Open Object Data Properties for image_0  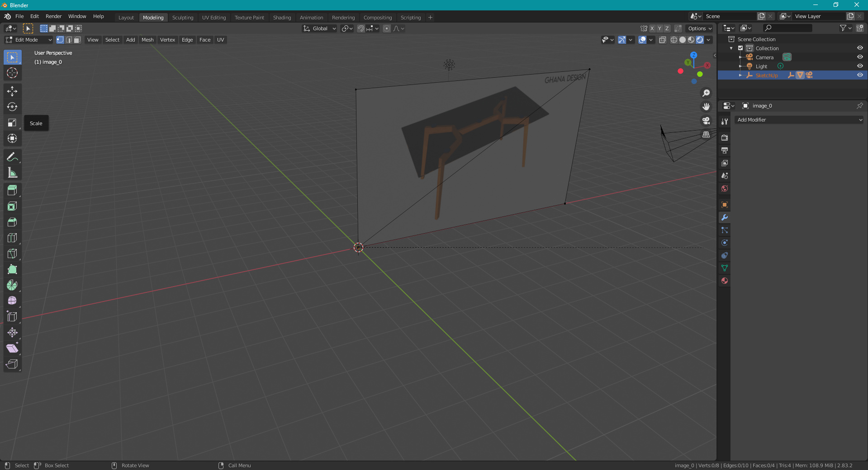coord(724,268)
